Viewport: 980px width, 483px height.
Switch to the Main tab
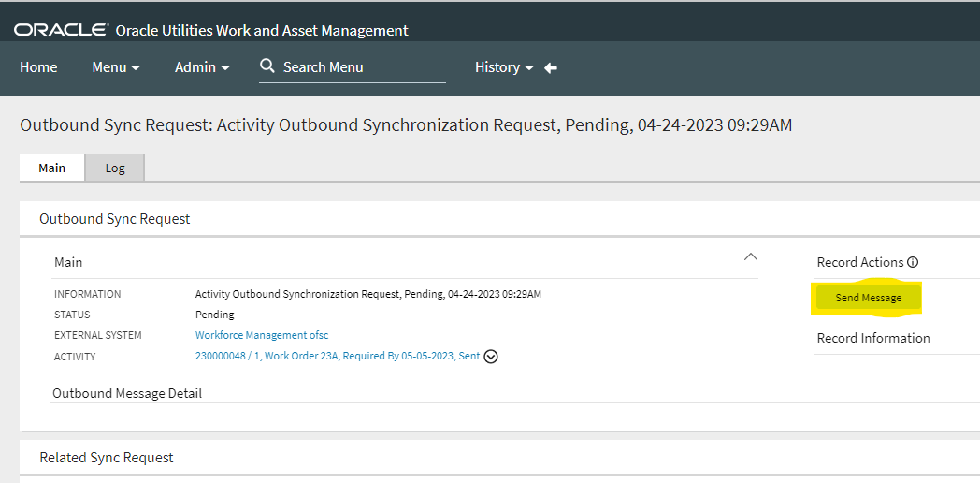point(51,168)
